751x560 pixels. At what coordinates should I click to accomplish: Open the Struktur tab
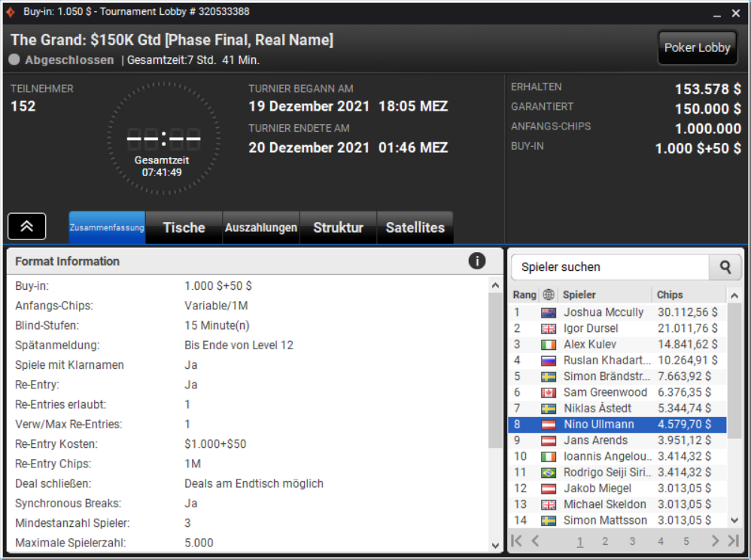click(x=338, y=227)
